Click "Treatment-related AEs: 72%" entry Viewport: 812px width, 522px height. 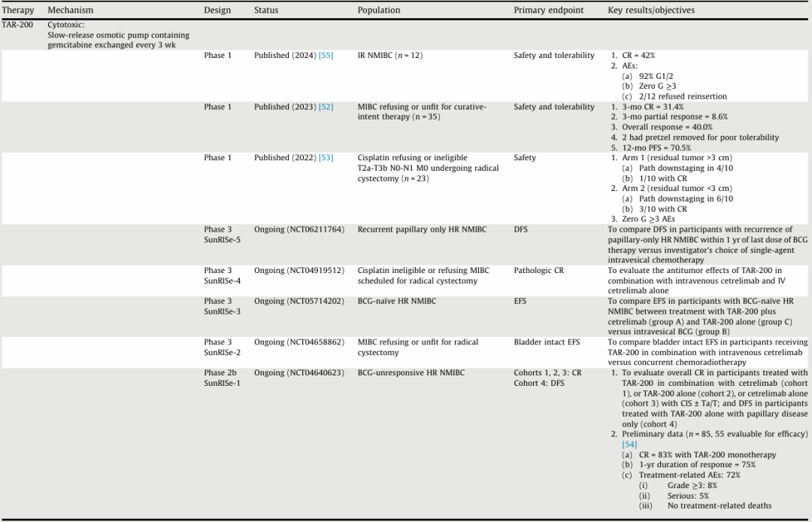coord(689,475)
